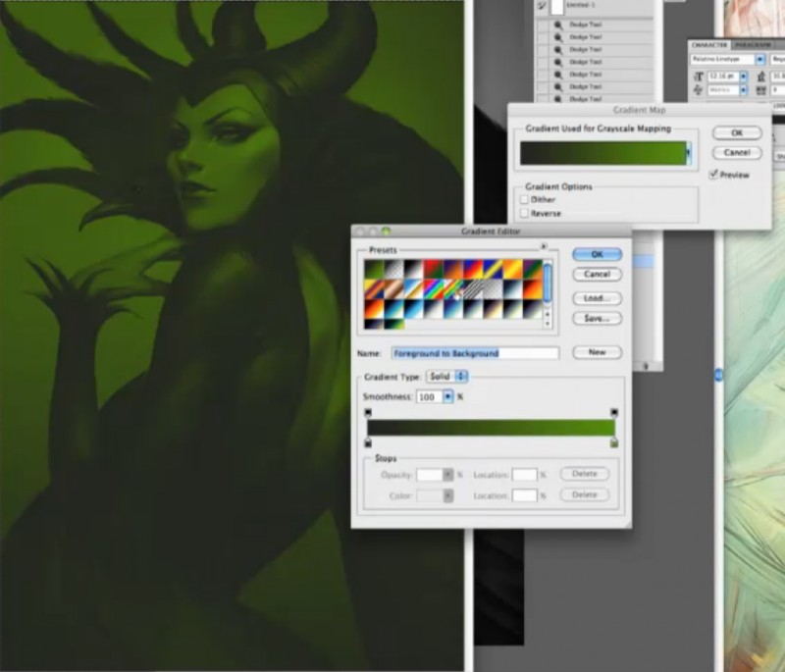Switch to the Paragraph panel tab
This screenshot has height=672, width=785.
pos(752,45)
